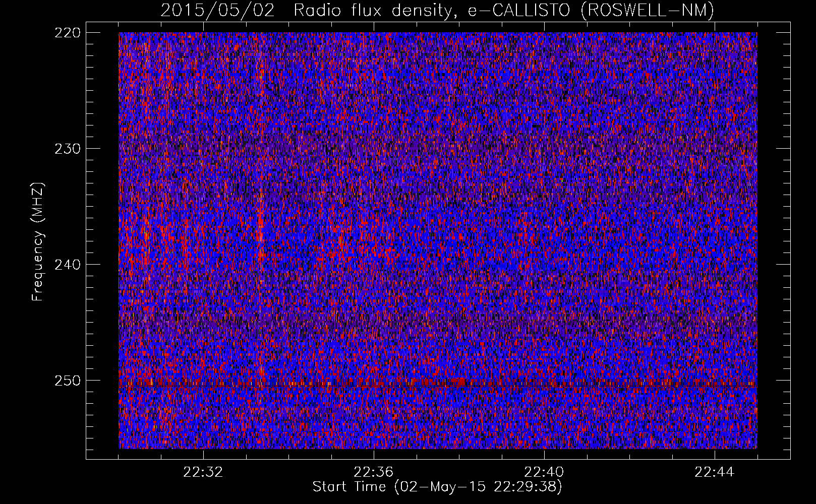Click the 220 frequency tick label
This screenshot has height=504, width=816.
click(x=67, y=33)
